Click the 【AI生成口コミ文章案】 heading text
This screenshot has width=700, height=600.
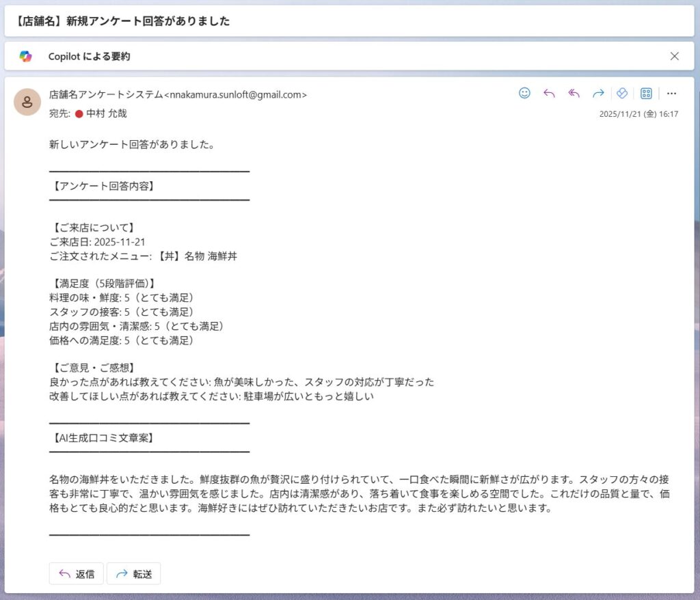click(x=103, y=437)
